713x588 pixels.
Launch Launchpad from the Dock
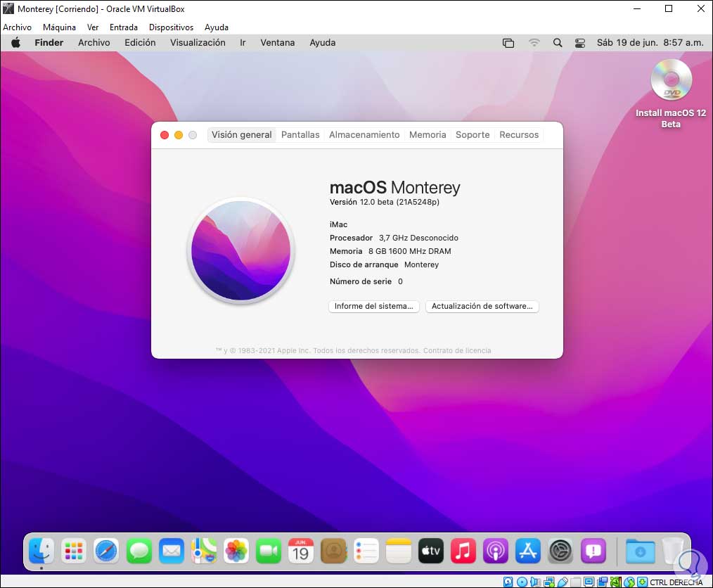[x=74, y=551]
